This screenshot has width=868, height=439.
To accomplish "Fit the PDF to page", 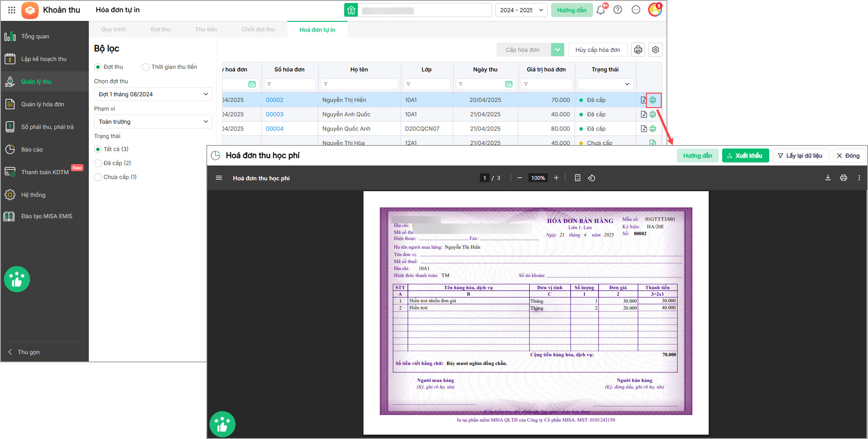I will [x=578, y=178].
